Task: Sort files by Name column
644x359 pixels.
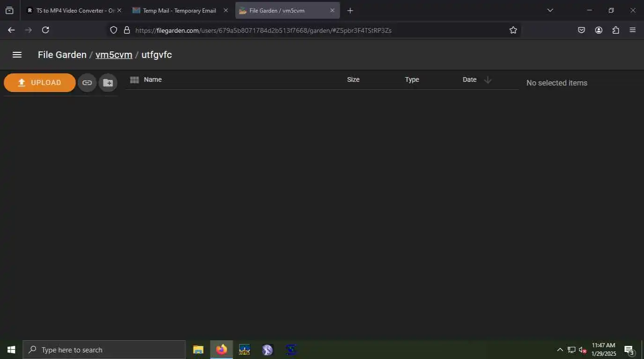Action: pyautogui.click(x=153, y=79)
